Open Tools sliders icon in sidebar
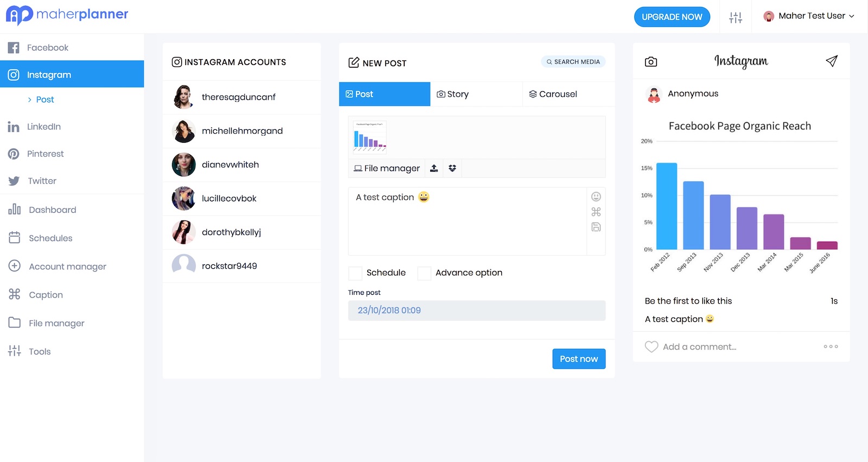 click(15, 351)
